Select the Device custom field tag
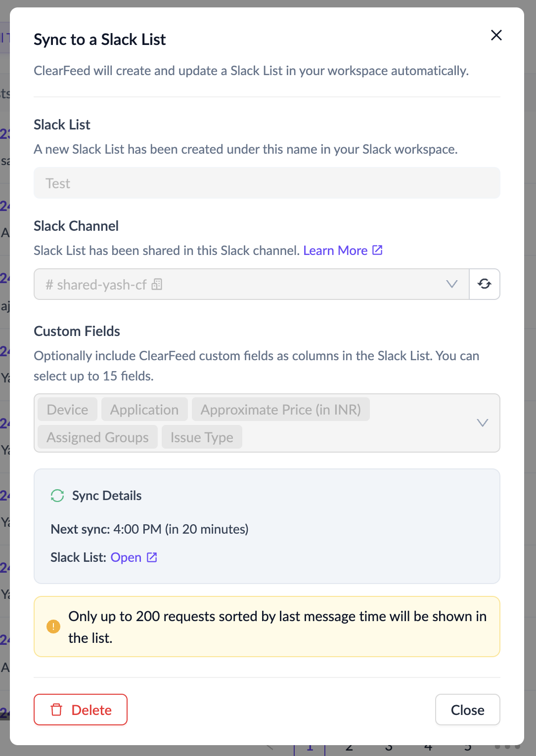The image size is (536, 756). pos(67,410)
